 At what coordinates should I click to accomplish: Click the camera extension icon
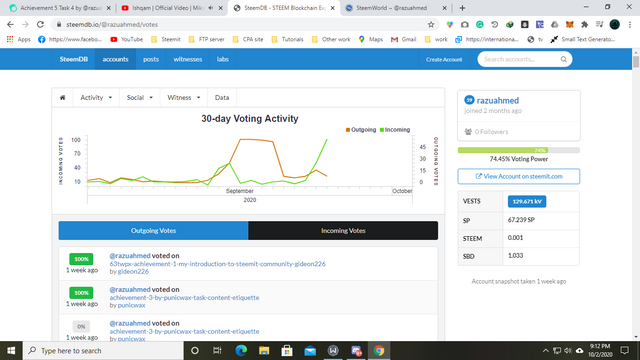tap(464, 24)
